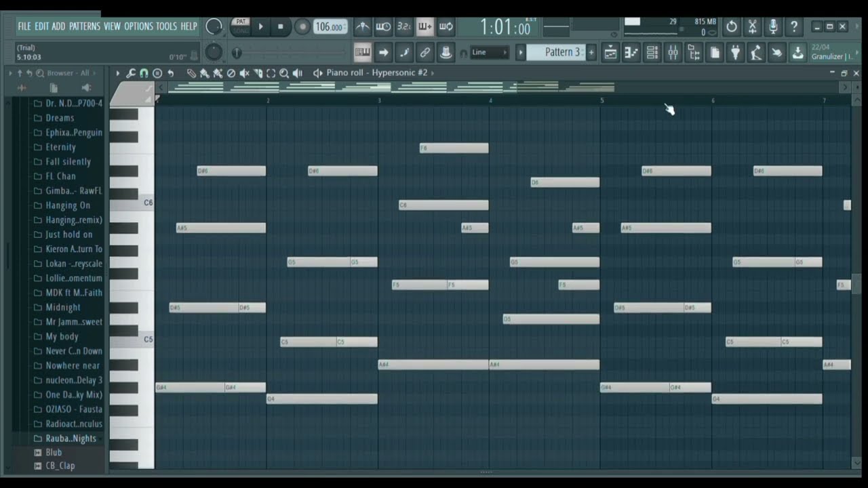Choose the Select tool in piano roll
The width and height of the screenshot is (868, 488).
tap(271, 73)
